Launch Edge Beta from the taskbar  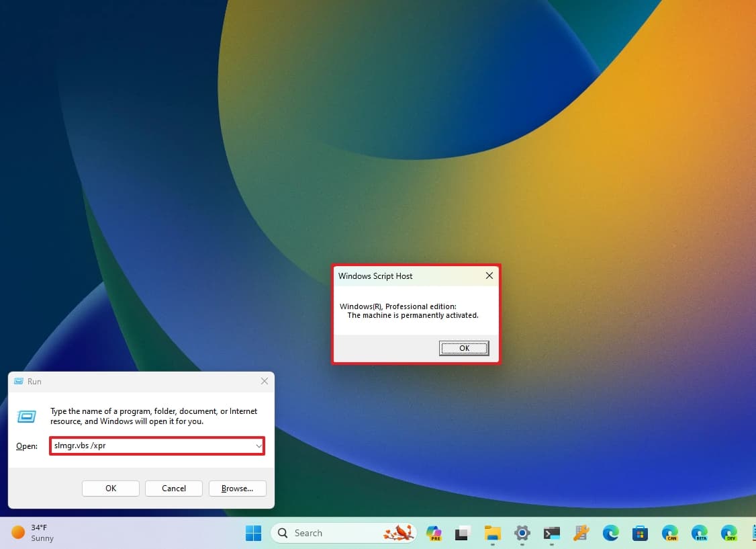click(699, 533)
